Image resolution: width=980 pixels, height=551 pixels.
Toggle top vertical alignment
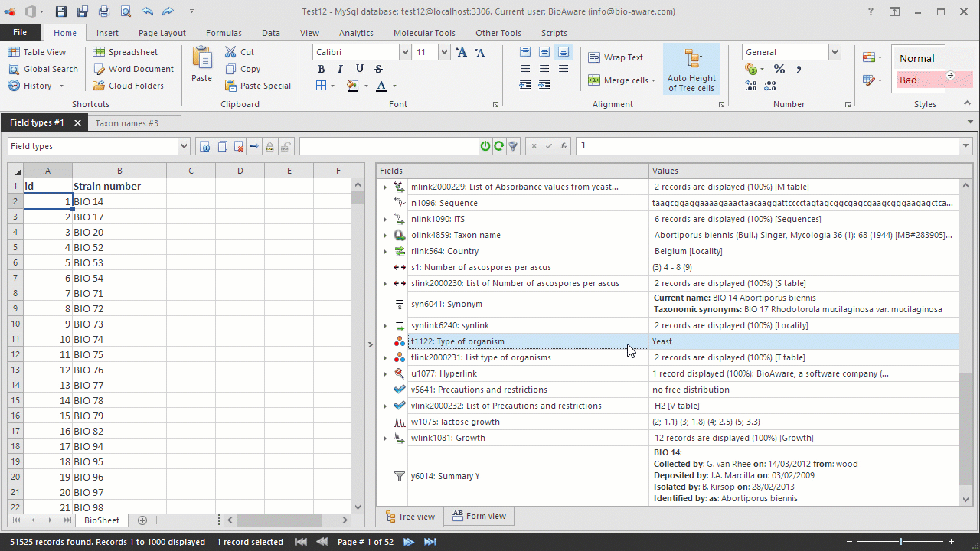click(525, 52)
